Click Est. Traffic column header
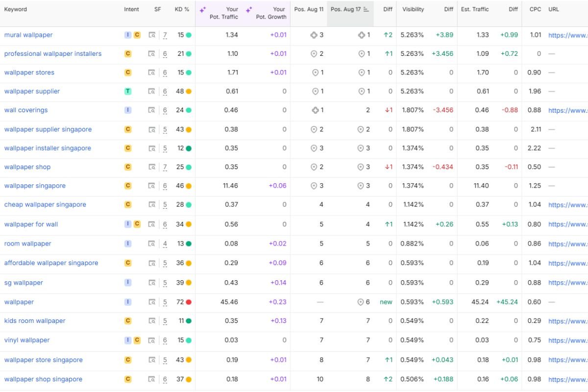This screenshot has width=588, height=392. click(x=474, y=9)
